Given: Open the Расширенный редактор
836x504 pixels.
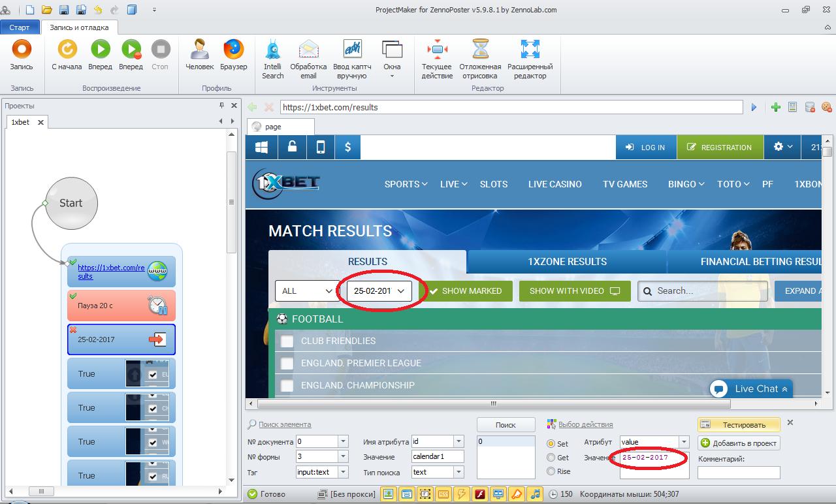Looking at the screenshot, I should 530,59.
